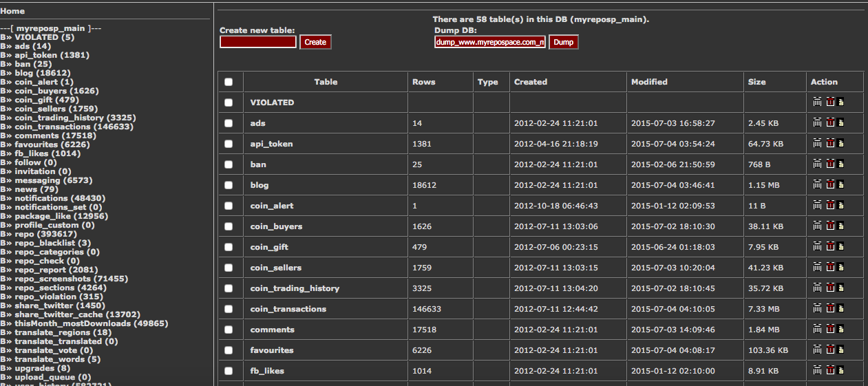Click the myreposp_main database heading in sidebar
The height and width of the screenshot is (386, 868).
click(x=51, y=28)
